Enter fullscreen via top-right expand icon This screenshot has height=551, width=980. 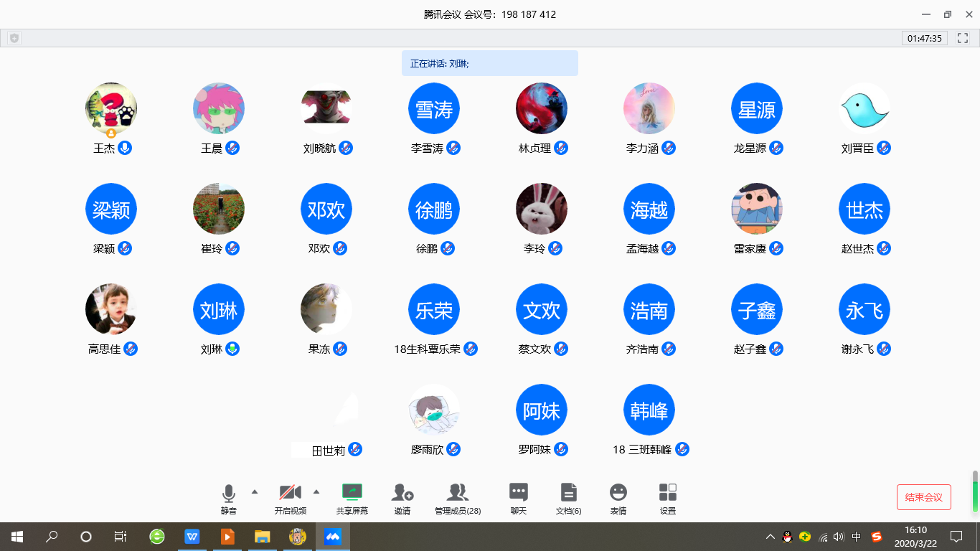point(963,38)
